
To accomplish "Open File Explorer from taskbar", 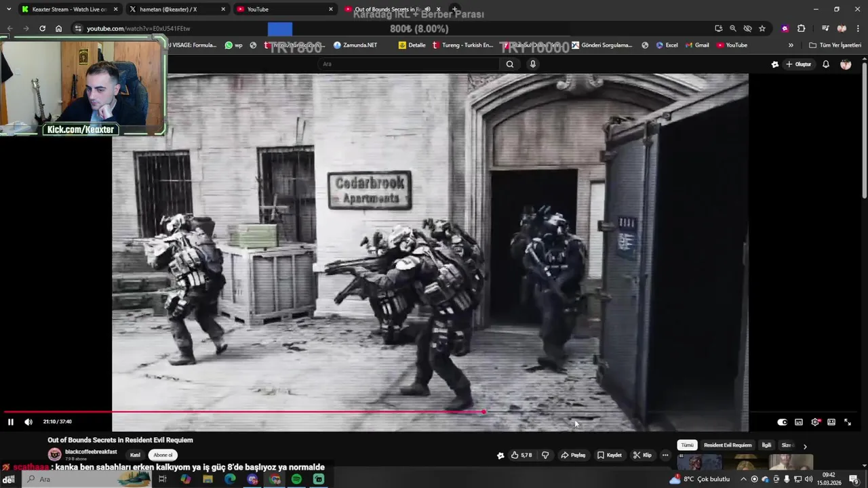I will [208, 479].
